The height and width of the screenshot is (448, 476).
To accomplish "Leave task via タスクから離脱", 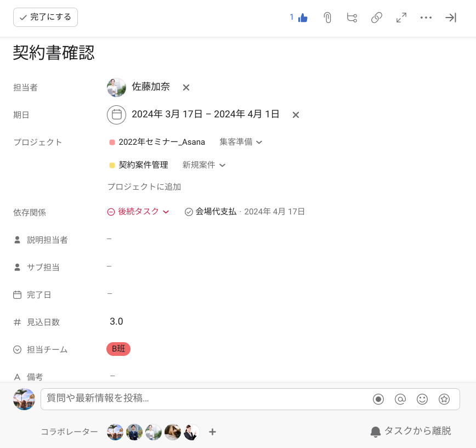I will coord(411,431).
